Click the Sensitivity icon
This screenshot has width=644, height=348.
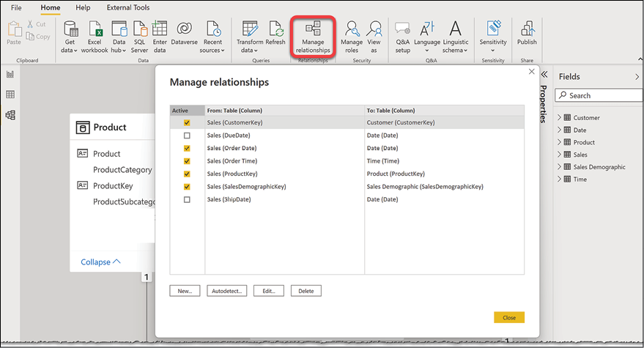[x=494, y=29]
